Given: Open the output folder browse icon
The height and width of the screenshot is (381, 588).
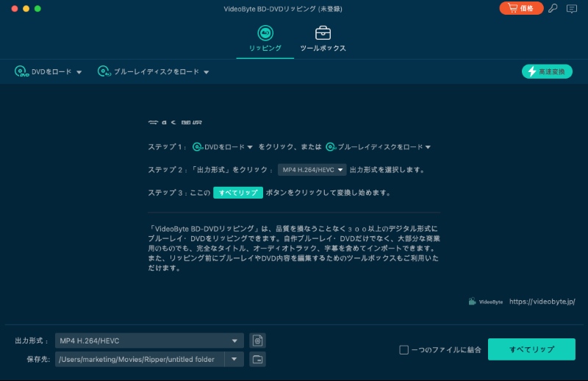Looking at the screenshot, I should (x=257, y=359).
